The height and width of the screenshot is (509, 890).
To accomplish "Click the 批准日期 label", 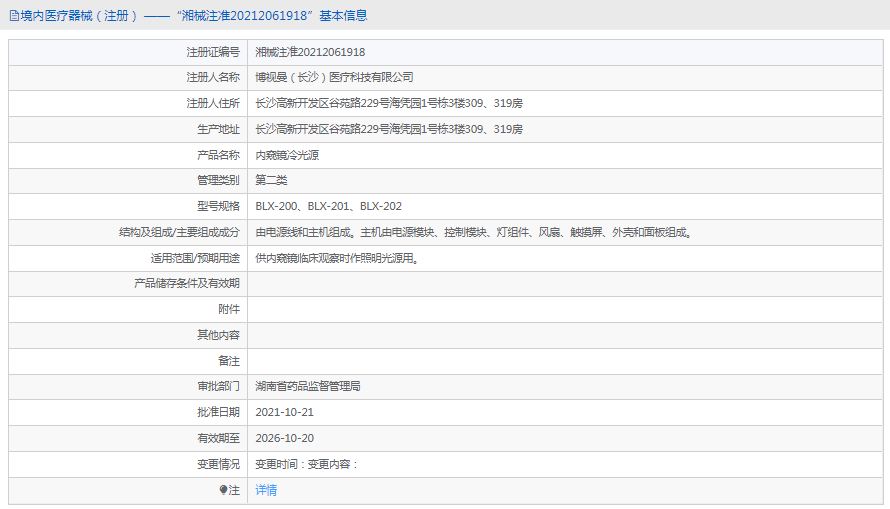I will 219,413.
